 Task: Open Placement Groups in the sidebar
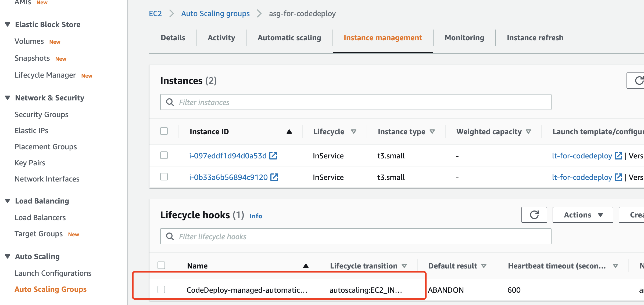pos(46,147)
